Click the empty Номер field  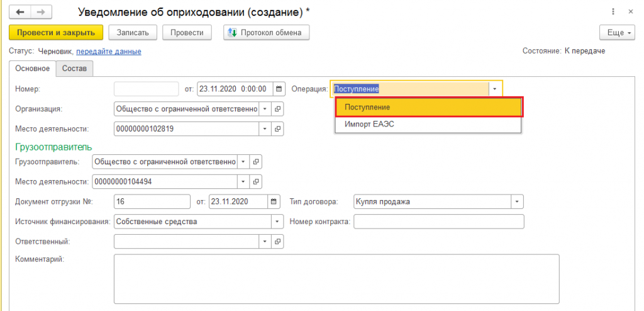click(146, 89)
